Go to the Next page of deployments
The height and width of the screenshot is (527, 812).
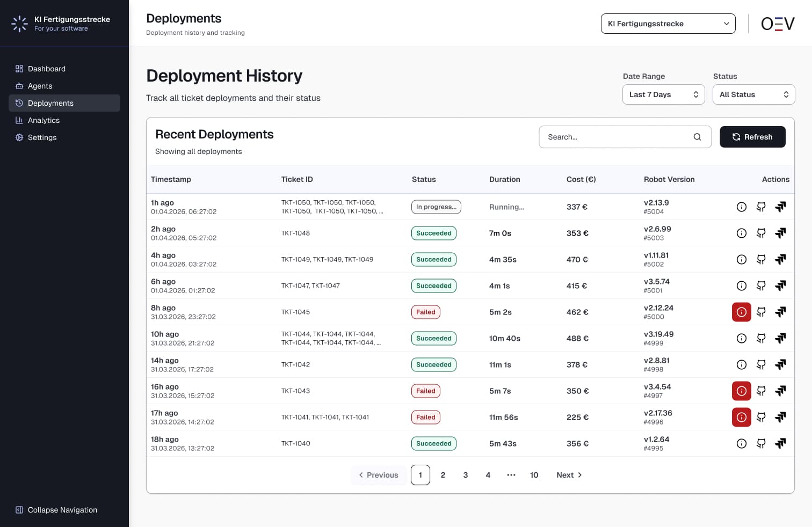[569, 475]
